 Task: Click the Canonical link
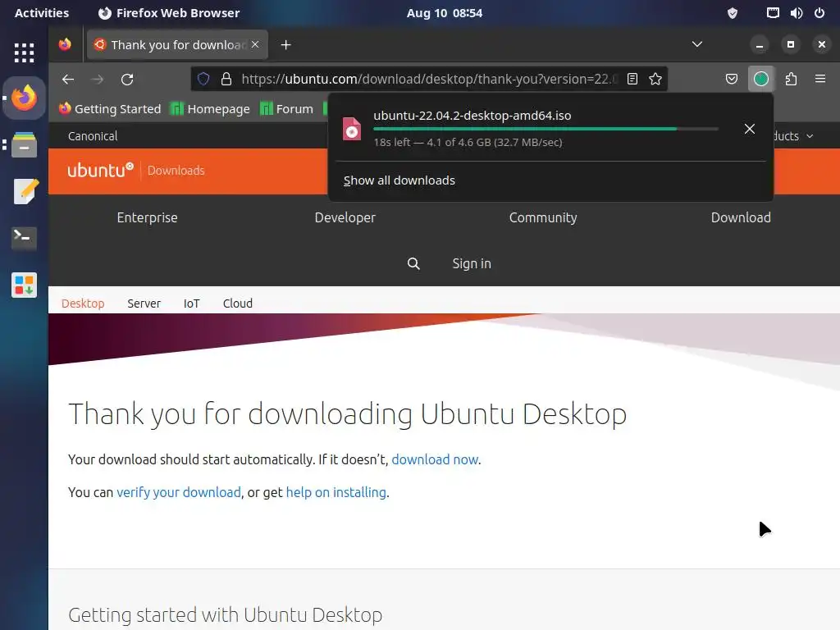[x=93, y=136]
